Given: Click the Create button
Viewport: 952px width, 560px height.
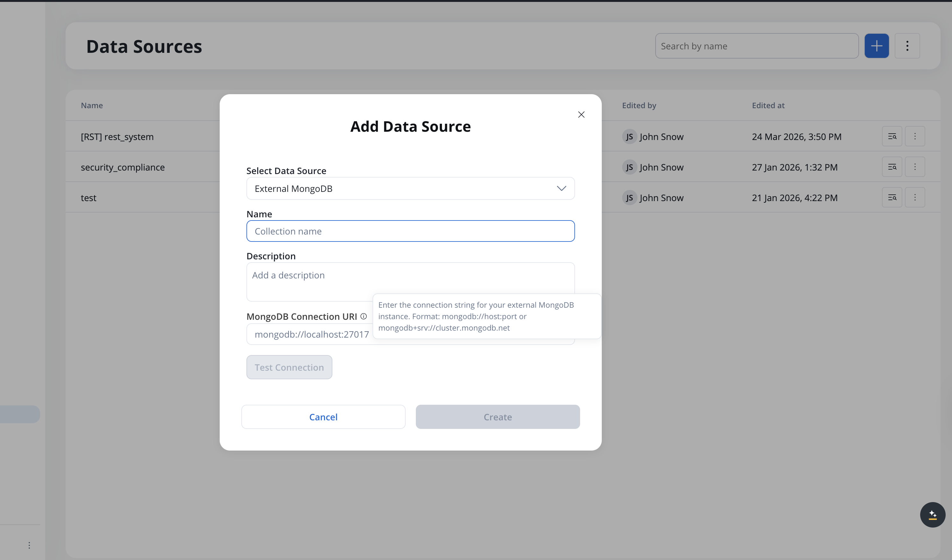Looking at the screenshot, I should point(498,417).
